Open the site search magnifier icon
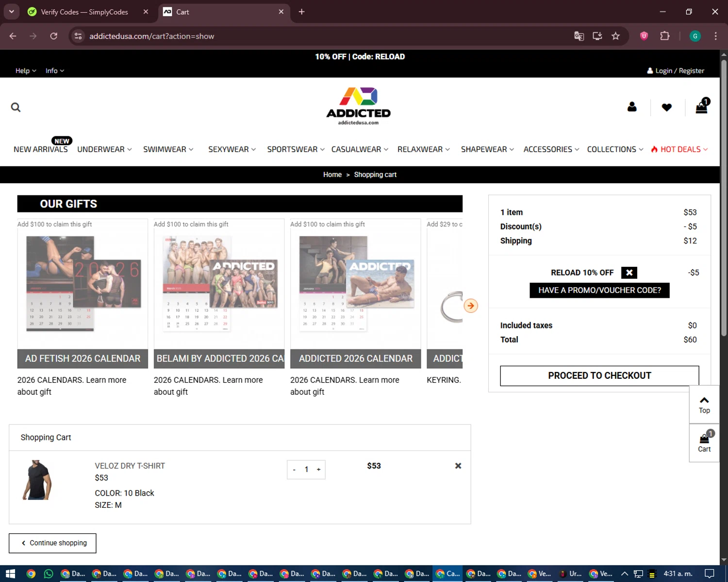The image size is (728, 582). (x=16, y=107)
